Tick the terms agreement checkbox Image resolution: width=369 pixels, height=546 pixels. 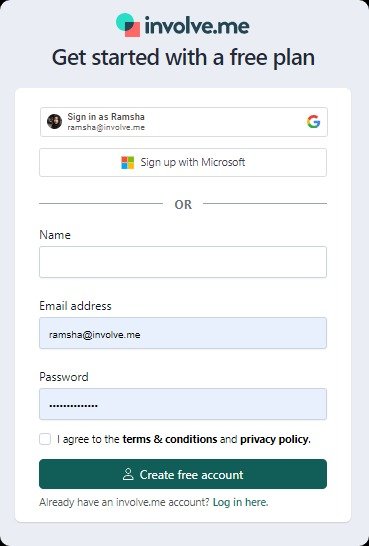click(45, 439)
